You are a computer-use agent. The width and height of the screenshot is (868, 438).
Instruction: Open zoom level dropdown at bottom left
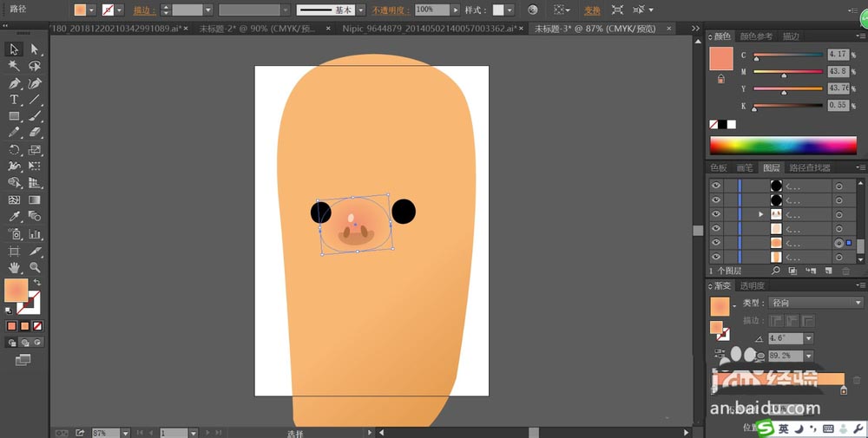click(126, 433)
